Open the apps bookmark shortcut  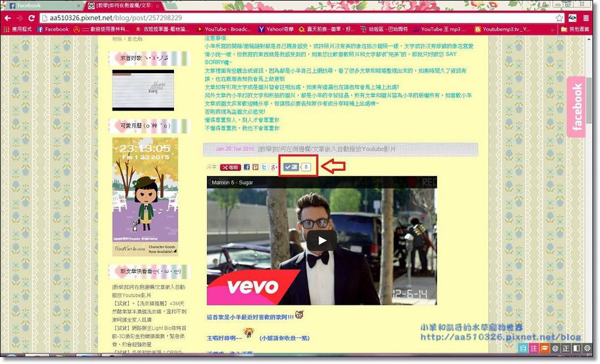[x=18, y=29]
